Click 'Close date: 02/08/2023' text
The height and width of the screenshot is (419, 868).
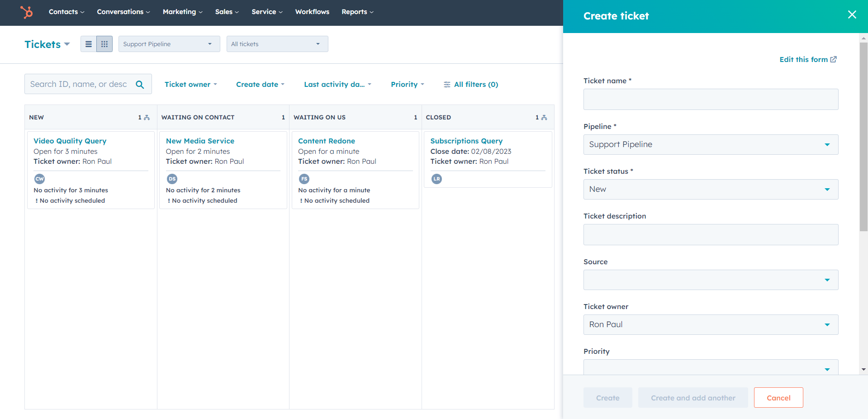[471, 151]
